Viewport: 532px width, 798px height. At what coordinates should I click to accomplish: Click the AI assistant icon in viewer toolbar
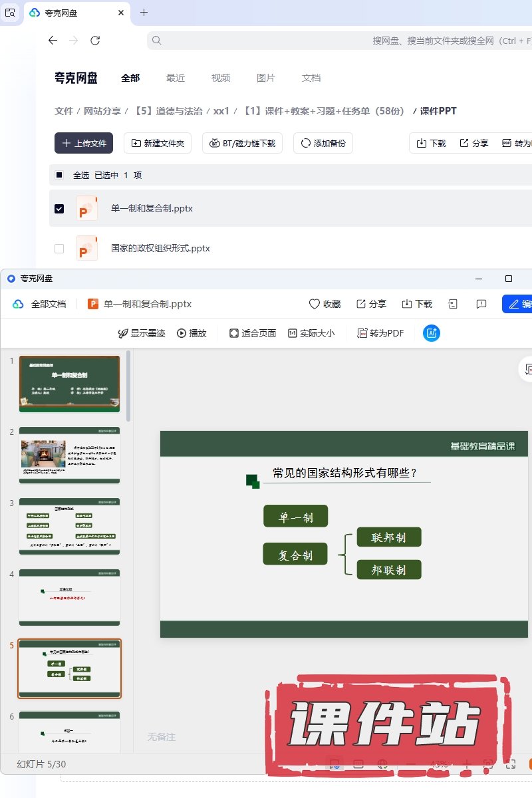tap(431, 333)
